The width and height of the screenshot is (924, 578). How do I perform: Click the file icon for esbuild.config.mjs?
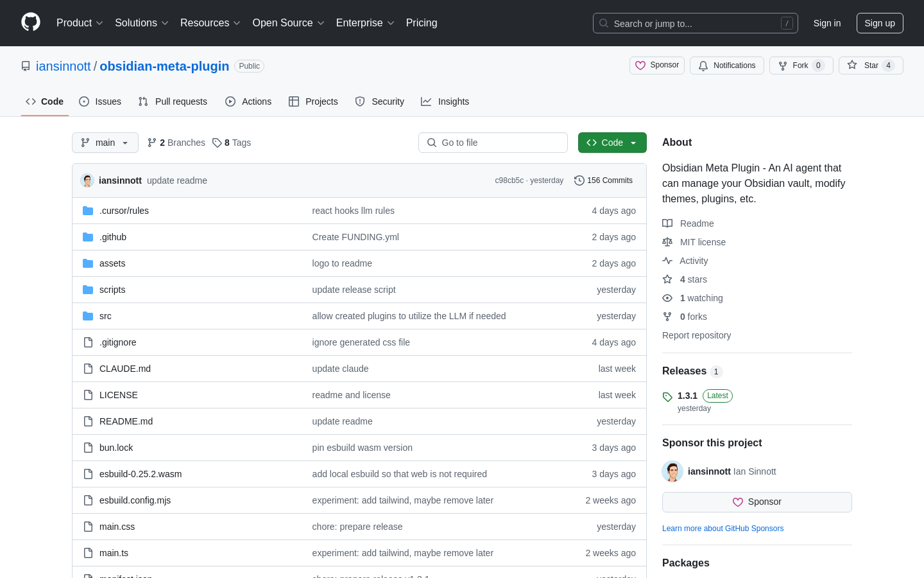pos(88,500)
